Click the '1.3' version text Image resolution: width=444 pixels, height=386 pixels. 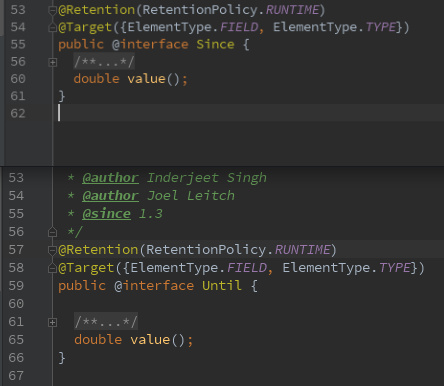(151, 214)
